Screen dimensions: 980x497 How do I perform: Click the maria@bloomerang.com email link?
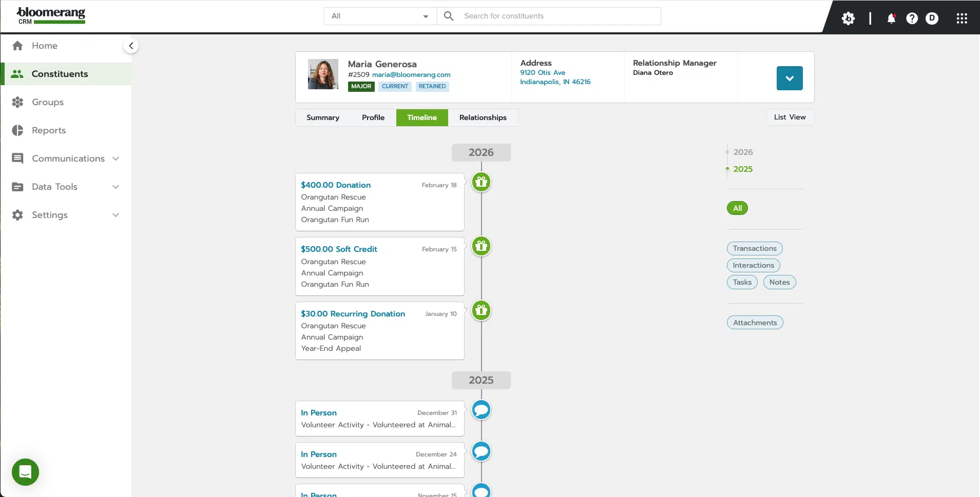tap(411, 74)
